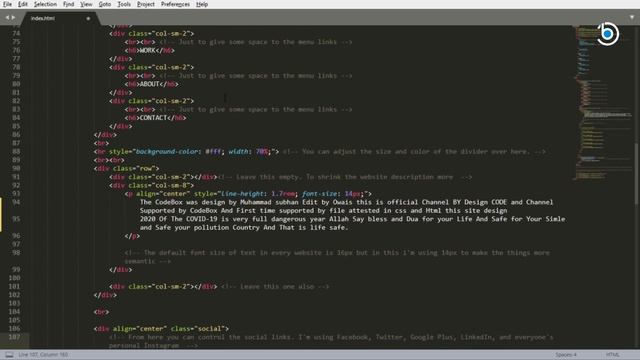Image resolution: width=640 pixels, height=360 pixels.
Task: Click the #fff color value
Action: [213, 151]
